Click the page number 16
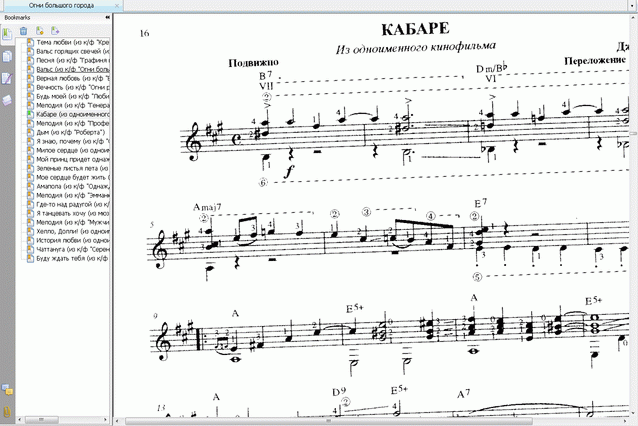This screenshot has width=638, height=426. point(144,33)
